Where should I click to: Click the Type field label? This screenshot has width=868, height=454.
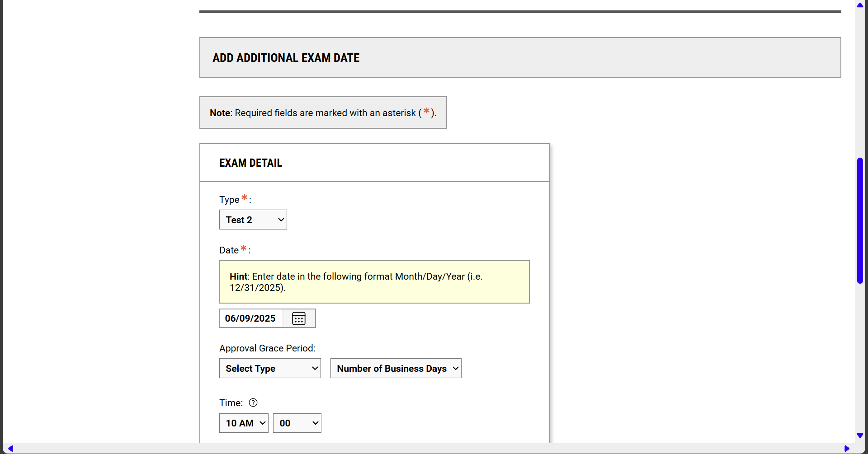229,200
